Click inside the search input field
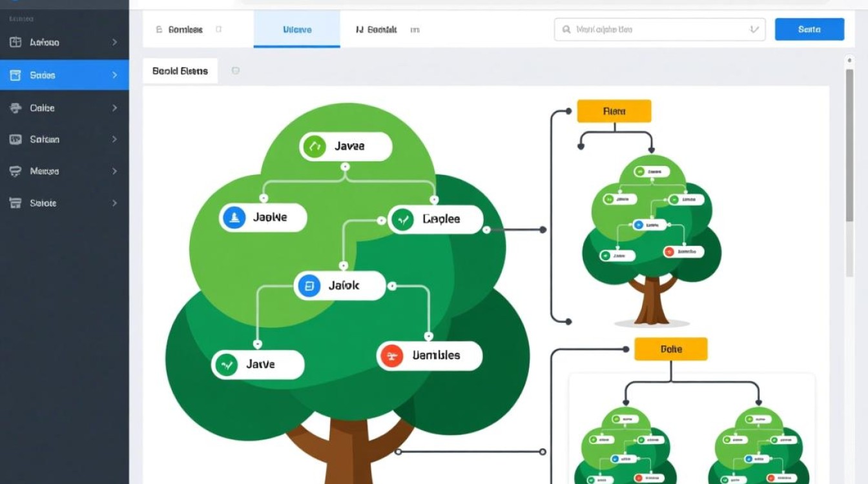The width and height of the screenshot is (868, 484). (x=652, y=30)
